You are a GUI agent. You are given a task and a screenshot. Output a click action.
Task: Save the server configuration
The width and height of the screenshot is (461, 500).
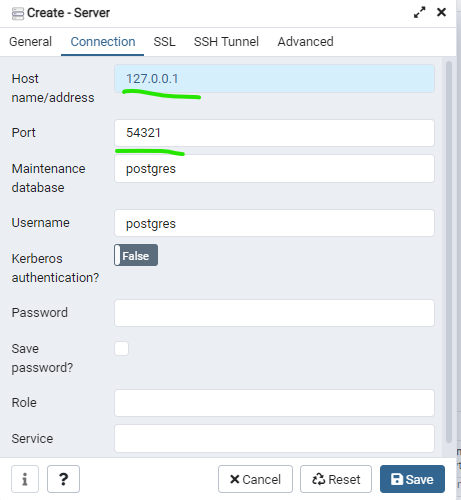[x=412, y=479]
